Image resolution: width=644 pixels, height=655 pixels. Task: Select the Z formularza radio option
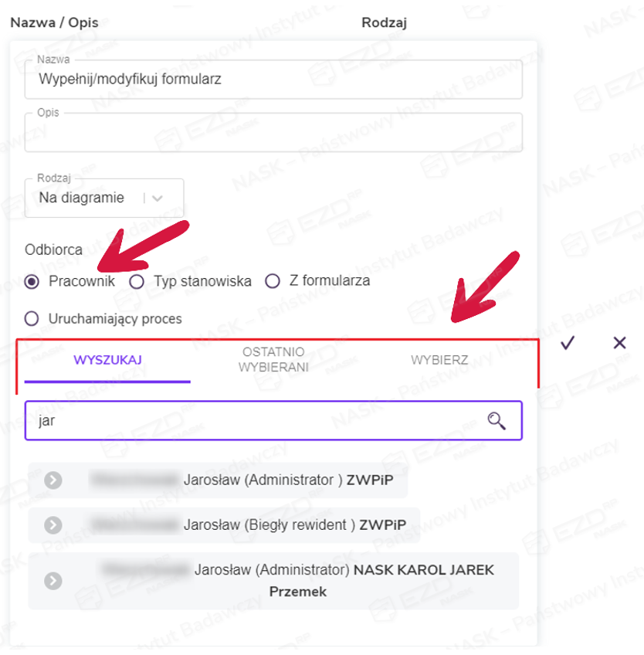272,282
